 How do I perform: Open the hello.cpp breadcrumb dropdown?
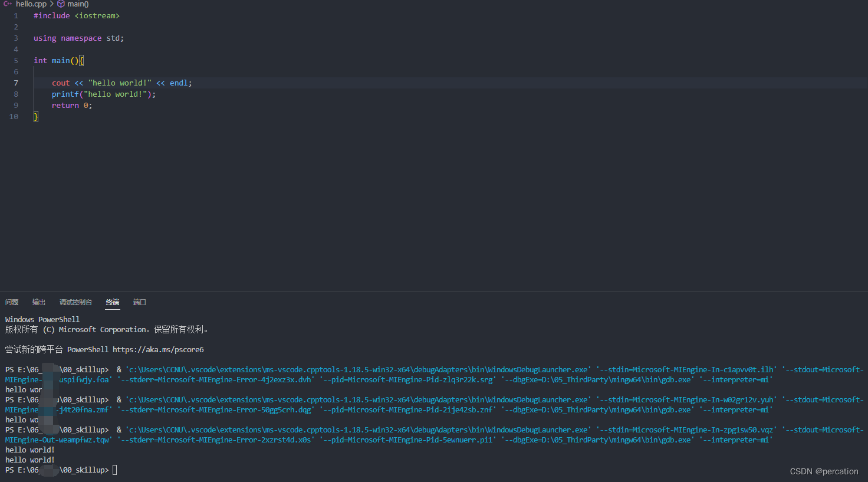click(x=32, y=4)
